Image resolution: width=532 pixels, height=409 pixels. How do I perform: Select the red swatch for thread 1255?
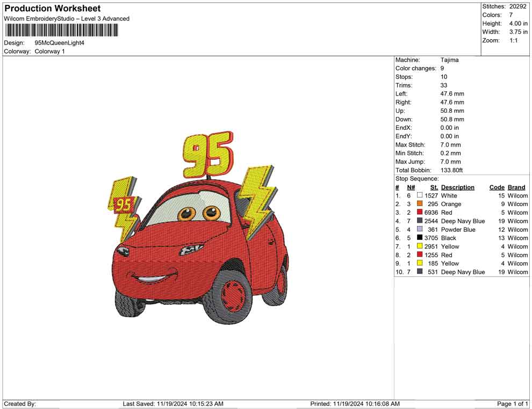point(420,255)
